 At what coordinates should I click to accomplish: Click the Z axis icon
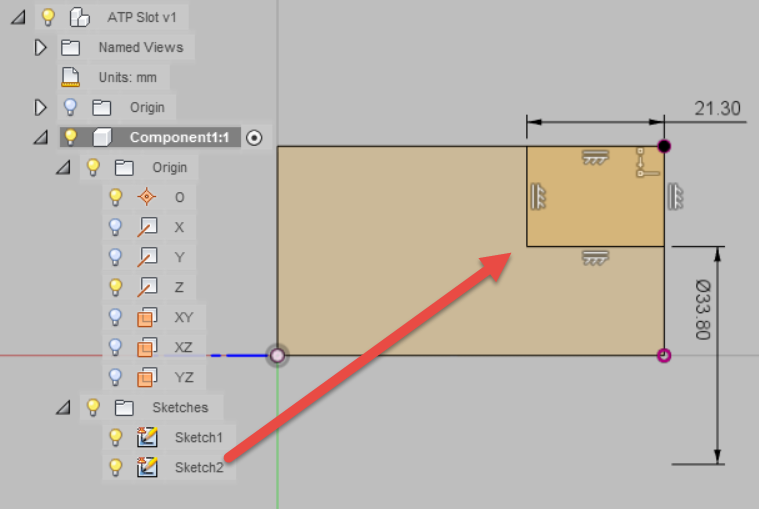pos(147,287)
